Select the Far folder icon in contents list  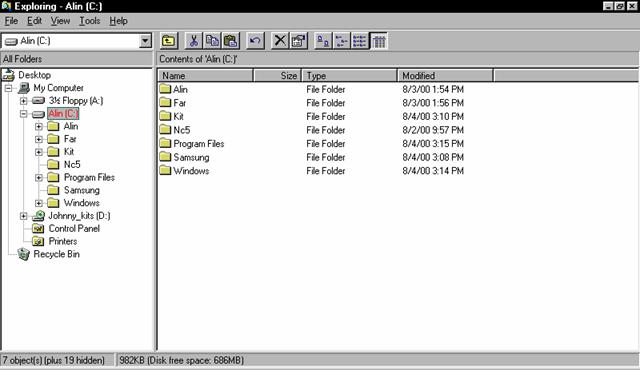[165, 102]
